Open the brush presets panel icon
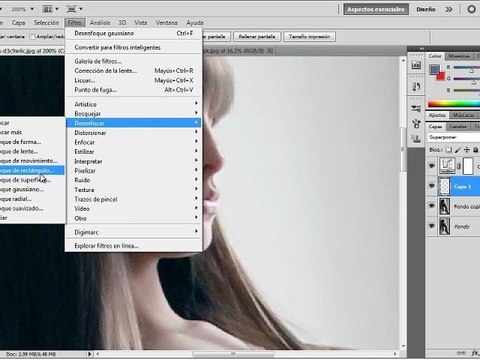 (x=416, y=109)
